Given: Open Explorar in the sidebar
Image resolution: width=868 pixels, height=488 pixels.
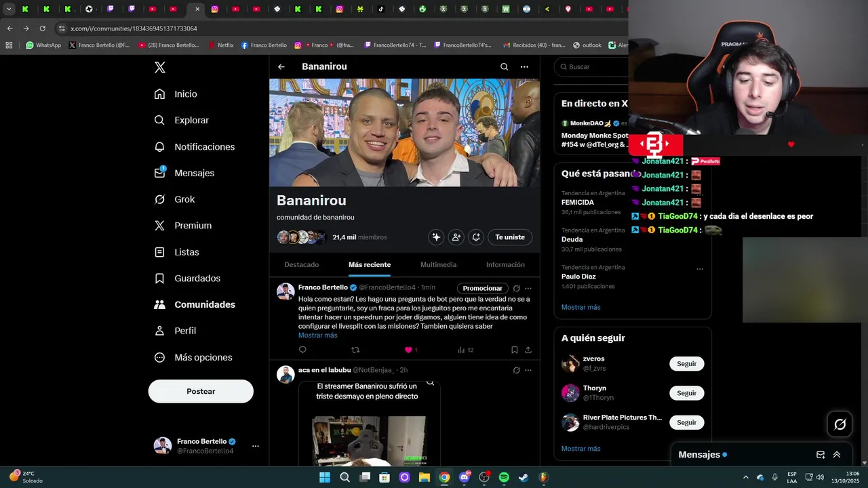Looking at the screenshot, I should tap(181, 120).
